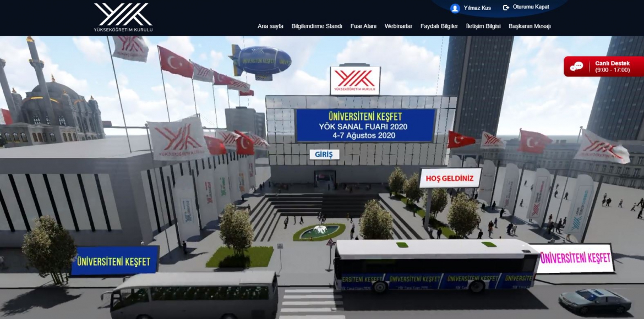Open the Fuar Alanı menu
This screenshot has width=644, height=319.
point(363,26)
